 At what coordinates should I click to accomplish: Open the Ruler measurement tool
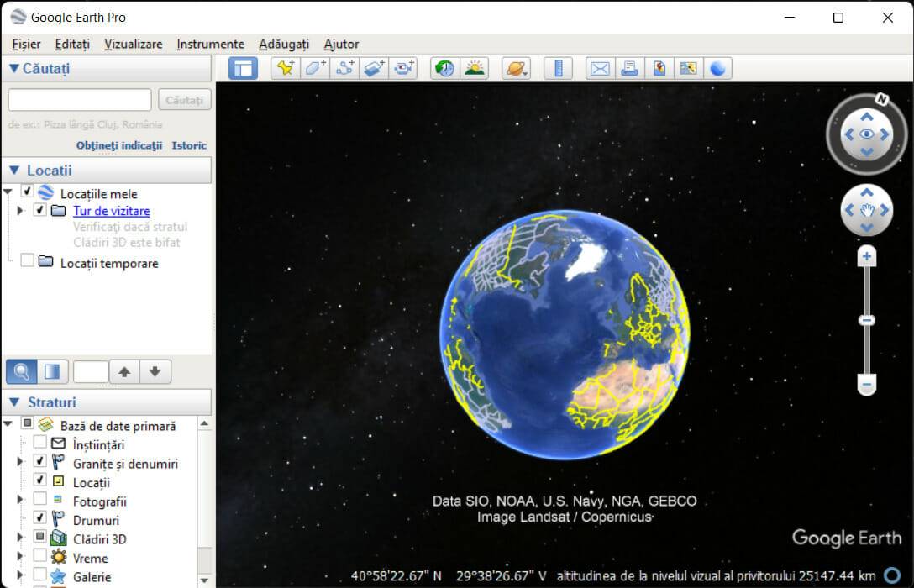558,68
